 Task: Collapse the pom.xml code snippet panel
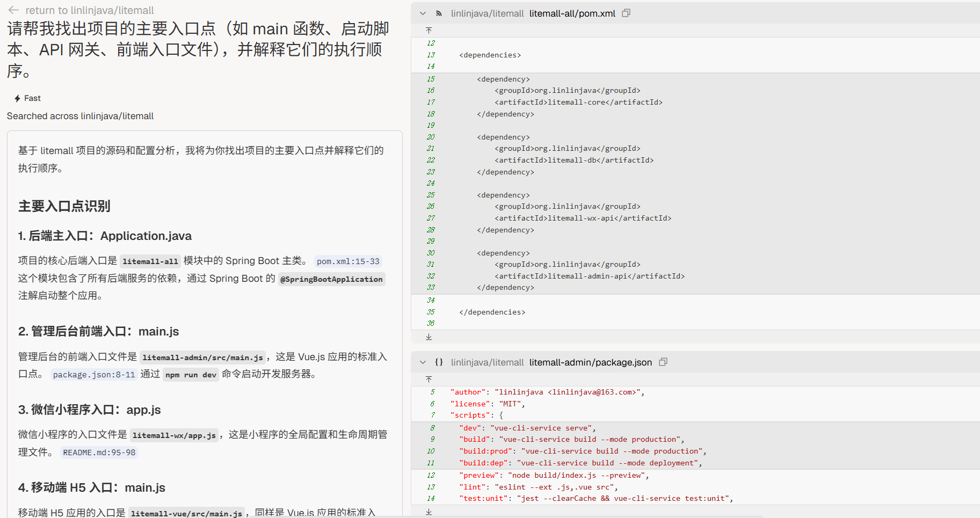pos(423,13)
